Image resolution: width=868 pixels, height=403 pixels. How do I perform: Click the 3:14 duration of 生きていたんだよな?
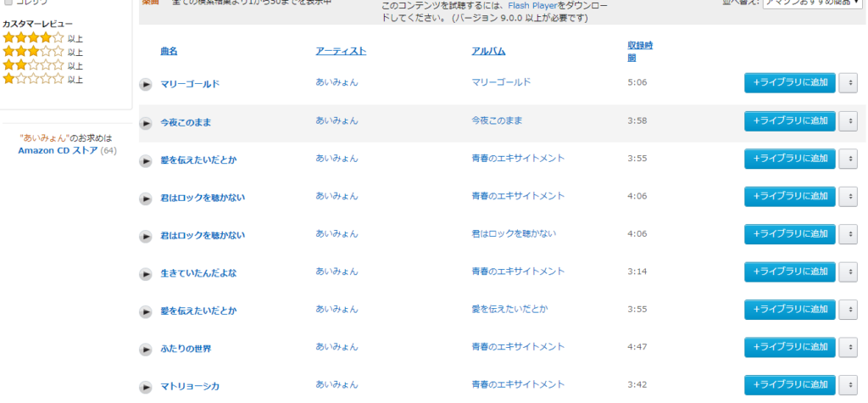point(637,271)
